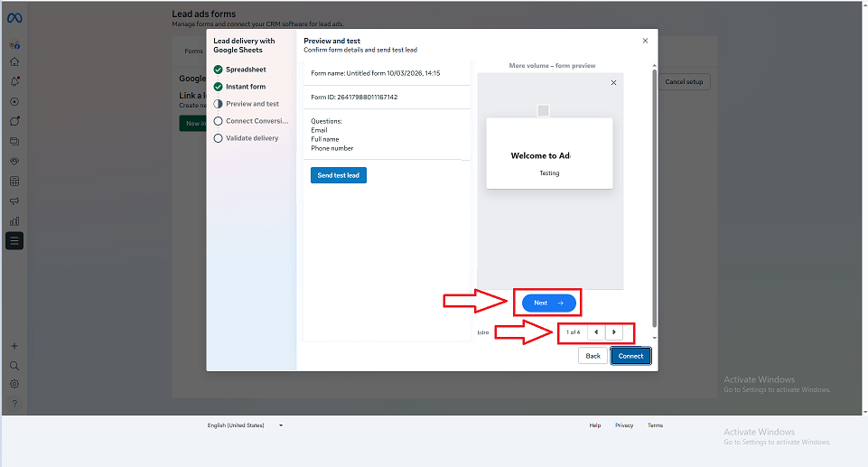
Task: Open the highlighted All tools menu icon
Action: [x=14, y=240]
